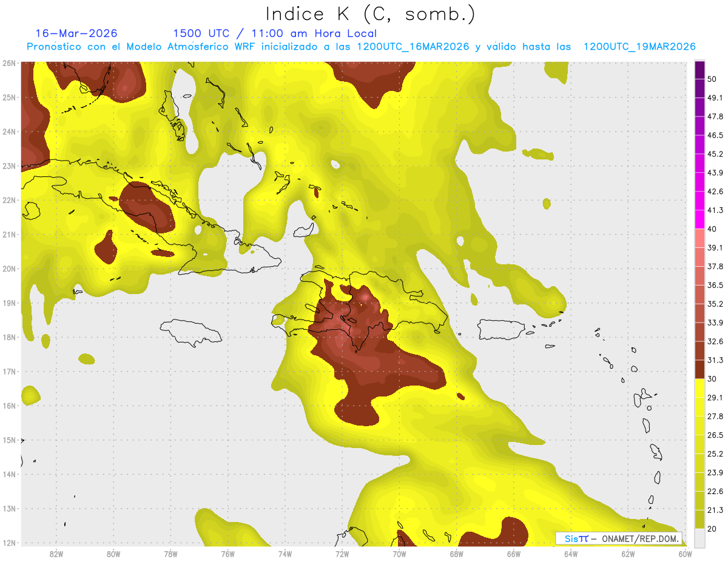Click the colorbar value '33.9'
Screen dimensions: 728x562
(715, 323)
